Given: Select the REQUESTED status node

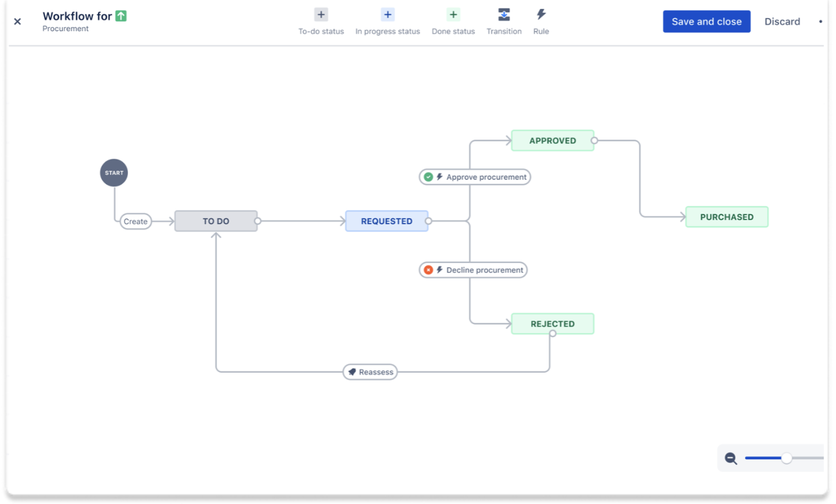Looking at the screenshot, I should point(386,221).
